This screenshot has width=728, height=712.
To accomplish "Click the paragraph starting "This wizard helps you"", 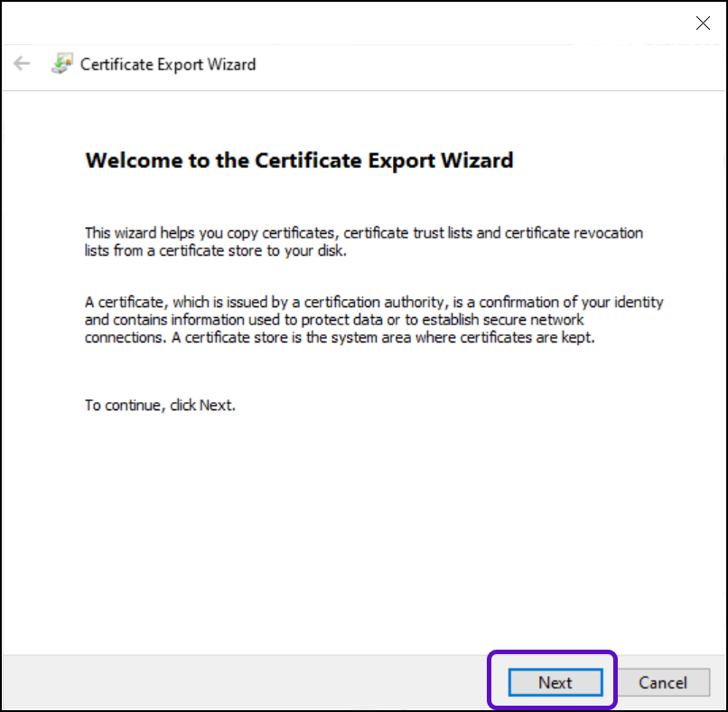I will [x=363, y=242].
